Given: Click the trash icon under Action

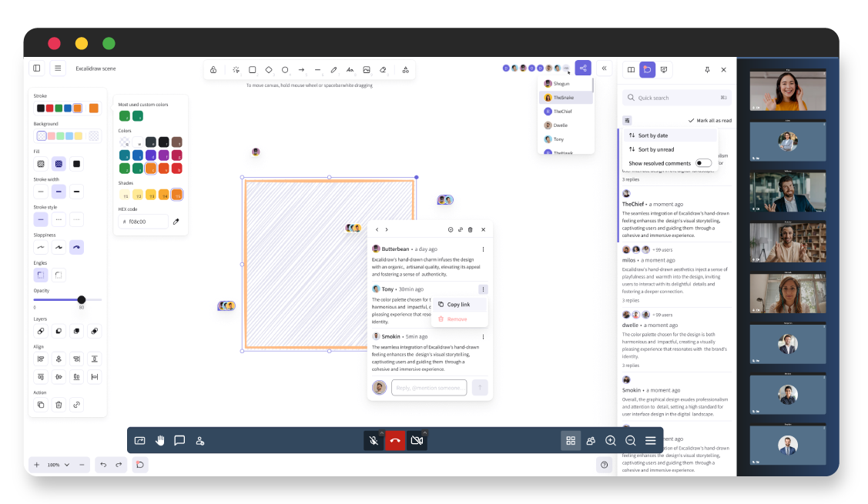Looking at the screenshot, I should point(59,404).
